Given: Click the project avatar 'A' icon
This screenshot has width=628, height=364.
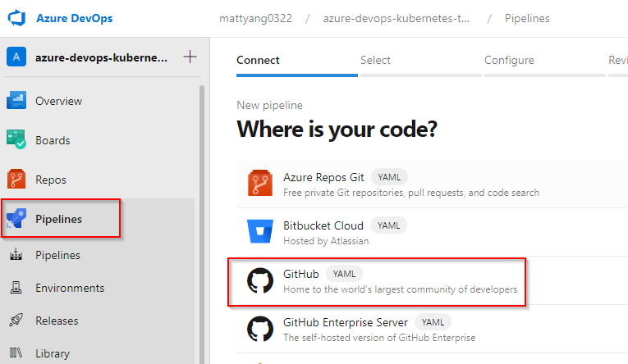Looking at the screenshot, I should (x=16, y=57).
